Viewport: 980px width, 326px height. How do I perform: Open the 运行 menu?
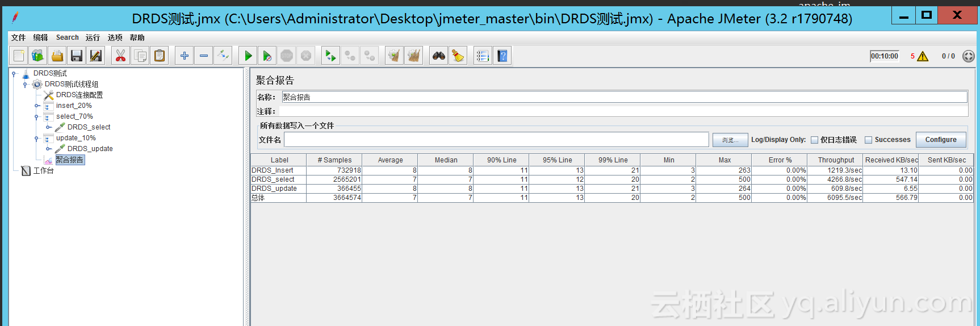(93, 37)
